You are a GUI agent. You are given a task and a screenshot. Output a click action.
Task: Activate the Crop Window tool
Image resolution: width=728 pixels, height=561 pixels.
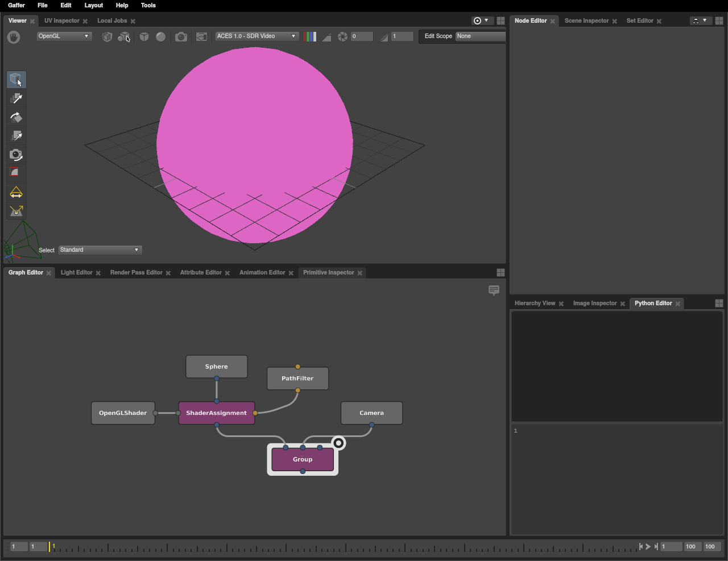coord(16,173)
